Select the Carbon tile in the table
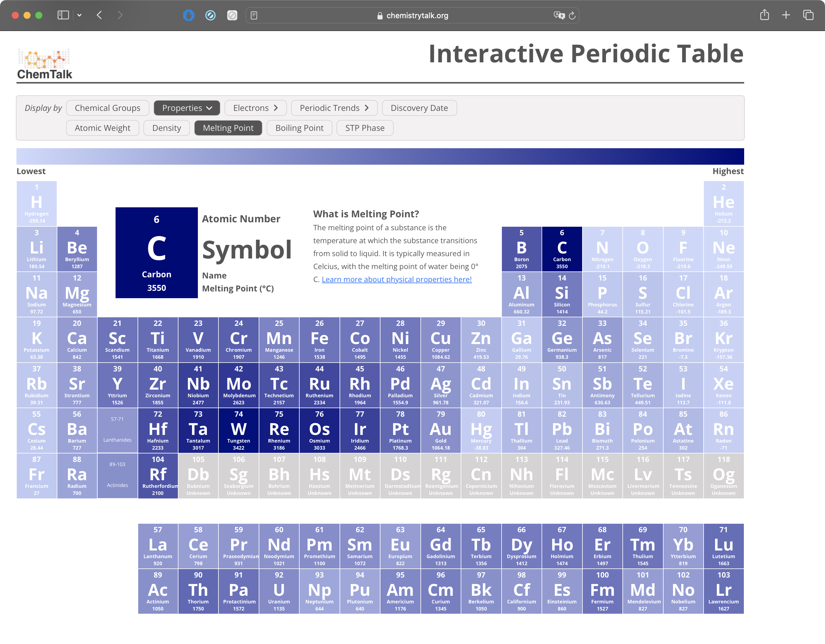Viewport: 825px width, 644px height. [x=562, y=249]
